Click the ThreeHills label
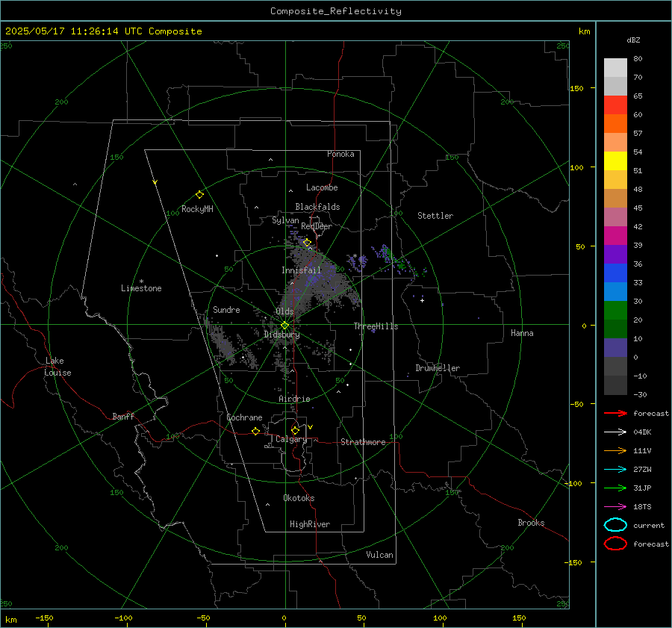Viewport: 672px width, 628px height. [376, 326]
